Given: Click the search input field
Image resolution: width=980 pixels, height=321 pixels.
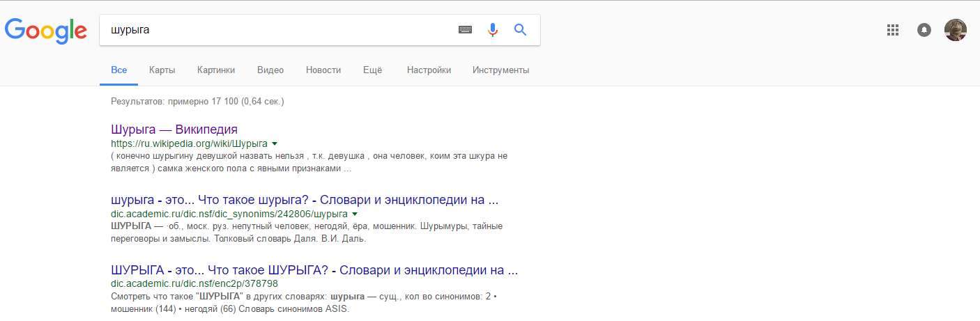Looking at the screenshot, I should coord(279,30).
